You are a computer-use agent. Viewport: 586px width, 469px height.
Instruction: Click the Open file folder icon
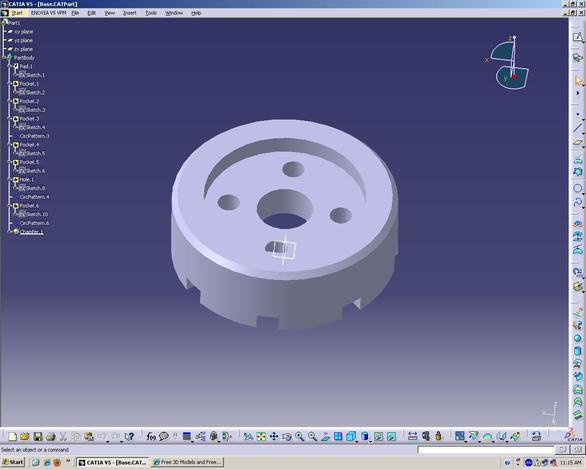click(25, 436)
